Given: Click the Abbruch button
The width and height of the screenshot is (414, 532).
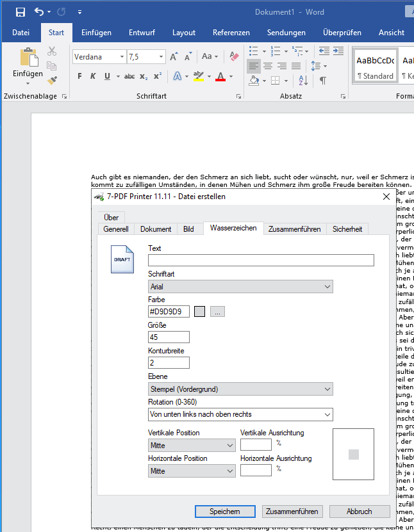Looking at the screenshot, I should pyautogui.click(x=360, y=512).
